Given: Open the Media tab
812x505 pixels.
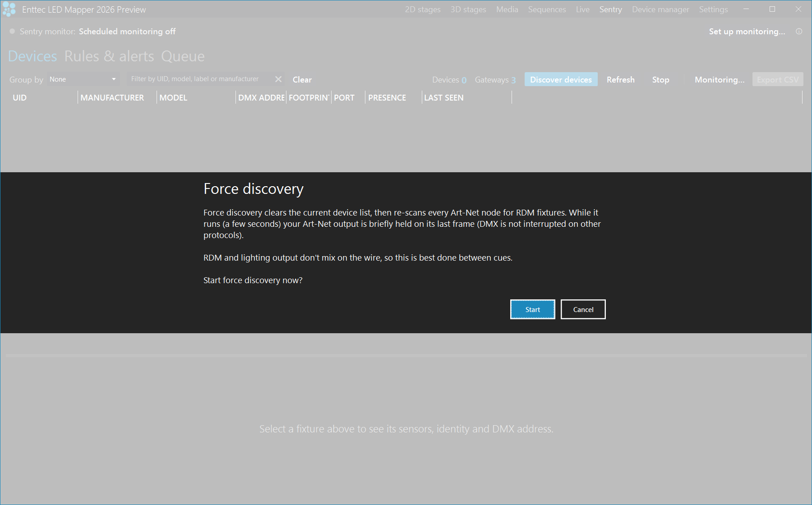Looking at the screenshot, I should (x=507, y=9).
